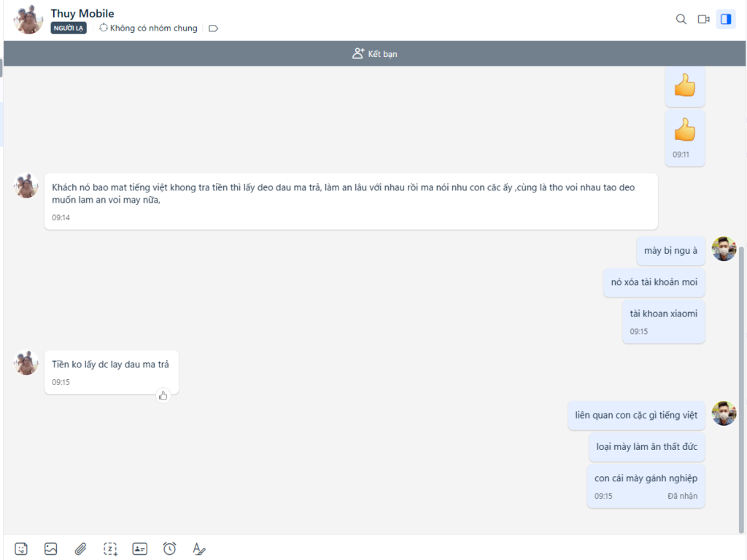The height and width of the screenshot is (560, 747).
Task: Open the sticker picker icon
Action: (21, 548)
